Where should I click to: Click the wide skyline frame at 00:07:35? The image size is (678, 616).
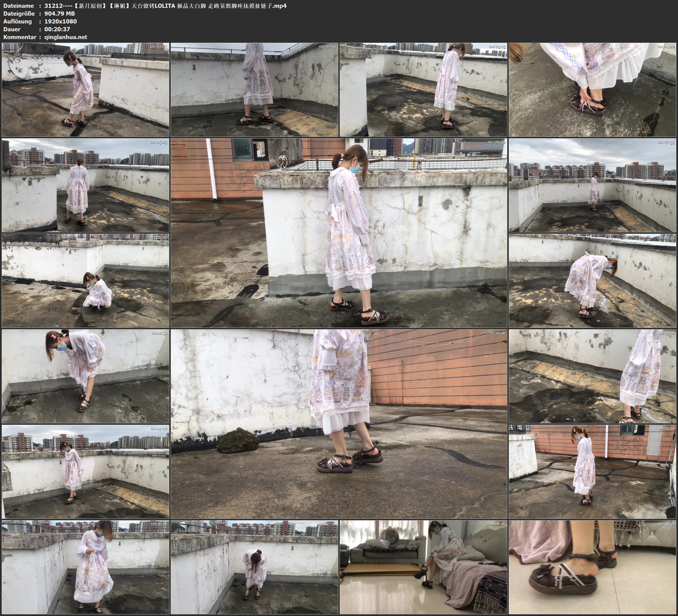tap(592, 185)
